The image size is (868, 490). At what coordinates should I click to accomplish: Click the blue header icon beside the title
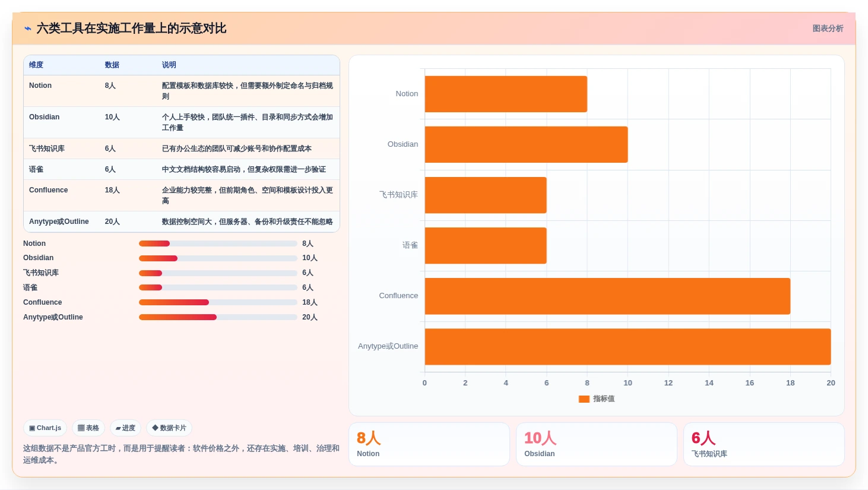pyautogui.click(x=27, y=29)
